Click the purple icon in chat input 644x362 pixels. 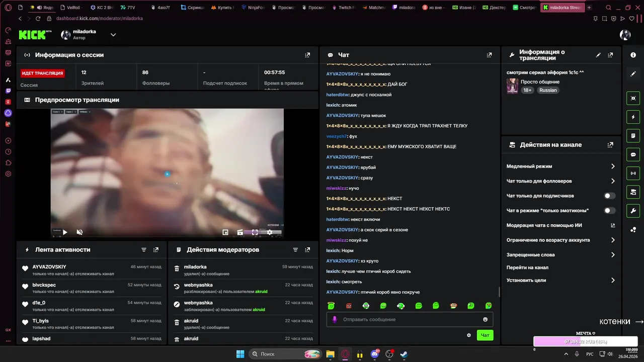click(x=335, y=319)
